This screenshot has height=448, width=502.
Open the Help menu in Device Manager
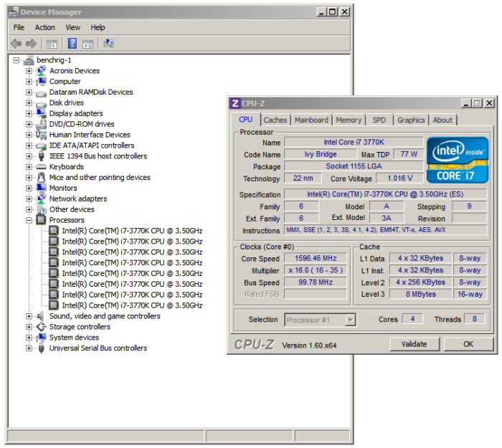point(98,27)
